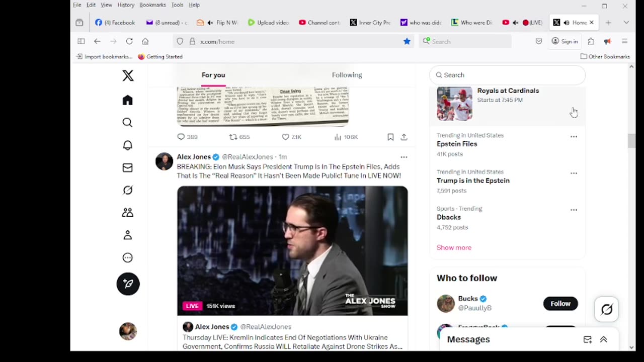Screen dimensions: 644x362
Task: Open options for Dbacks trend
Action: pyautogui.click(x=574, y=210)
